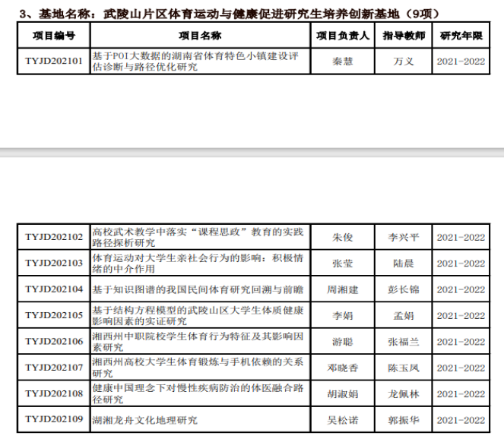The width and height of the screenshot is (504, 442).
Task: Click 2021-2022 in the TYJD202104 row
Action: click(x=461, y=290)
